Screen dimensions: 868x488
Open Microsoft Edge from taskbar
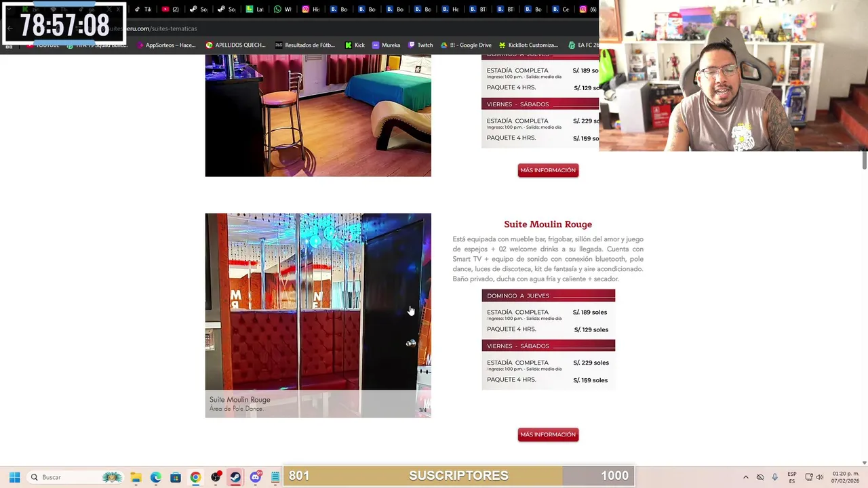pos(156,477)
